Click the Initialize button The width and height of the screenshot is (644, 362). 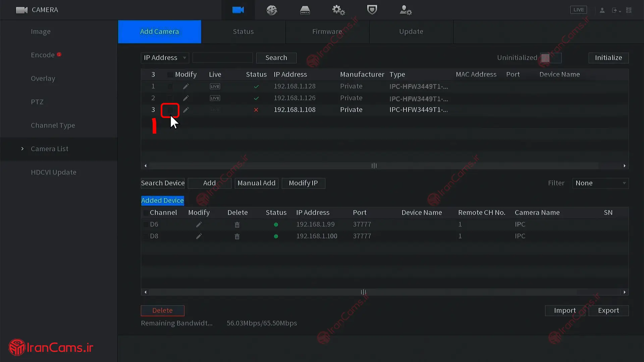point(608,58)
